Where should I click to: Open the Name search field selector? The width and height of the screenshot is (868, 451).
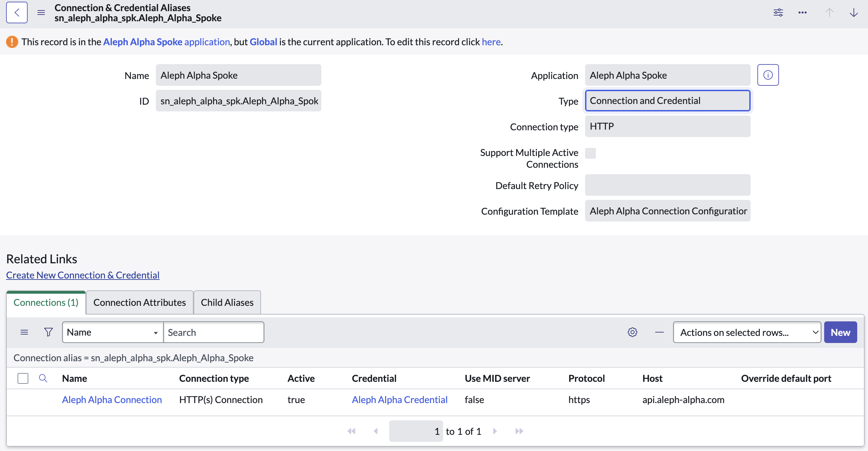[x=113, y=332]
